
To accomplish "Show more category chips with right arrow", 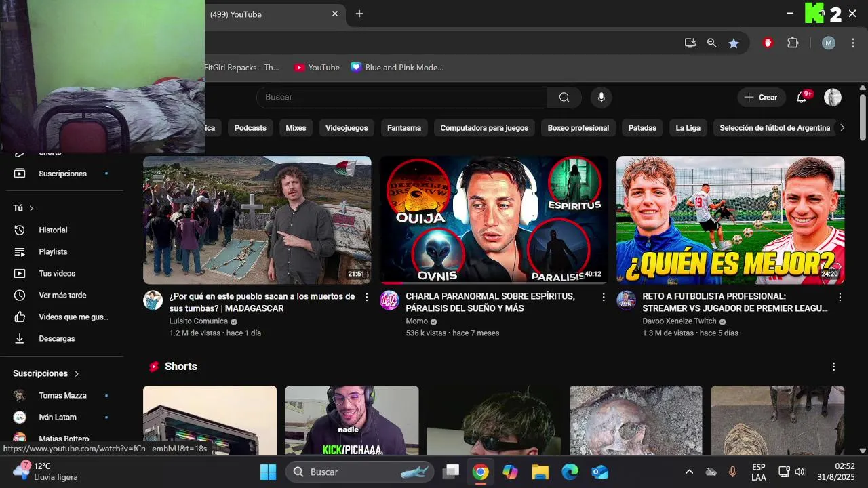I will (842, 127).
